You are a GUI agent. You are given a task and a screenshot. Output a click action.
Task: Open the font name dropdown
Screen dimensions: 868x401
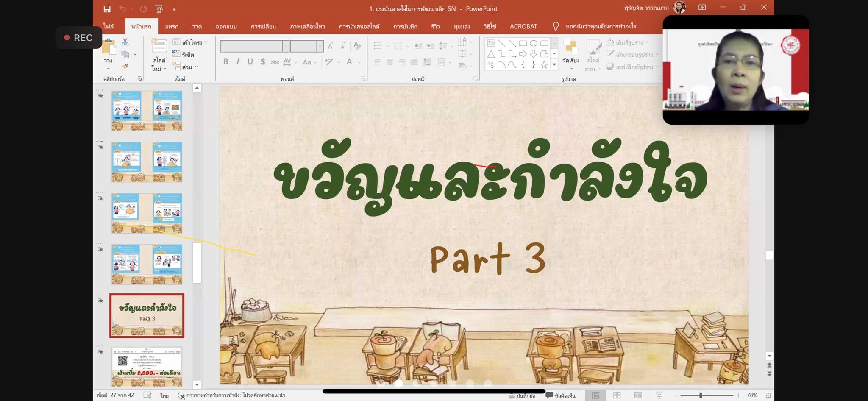click(286, 46)
